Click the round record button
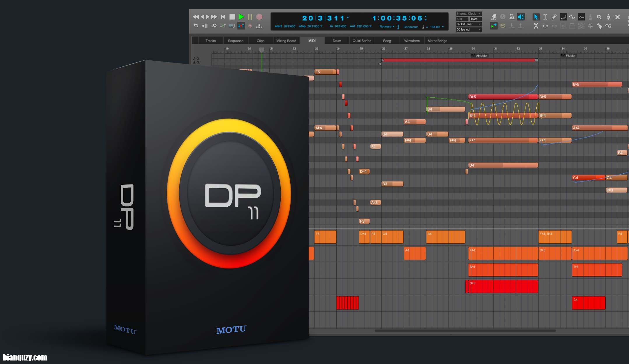This screenshot has width=629, height=364. [x=259, y=17]
